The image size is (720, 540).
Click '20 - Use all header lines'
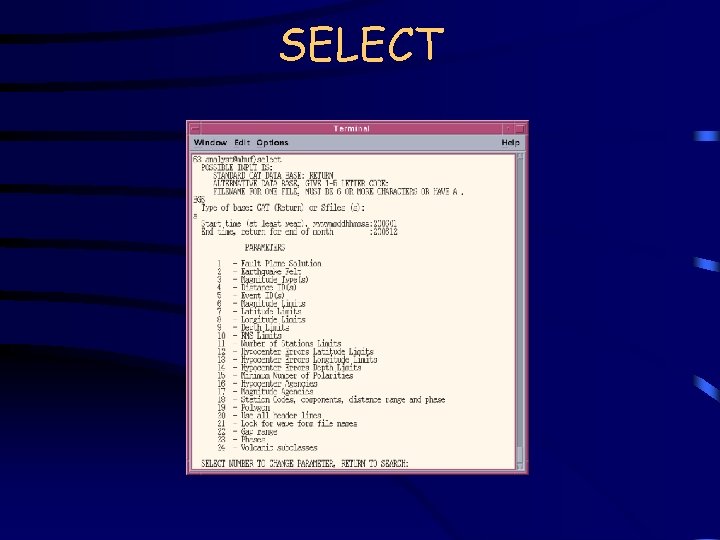point(269,416)
